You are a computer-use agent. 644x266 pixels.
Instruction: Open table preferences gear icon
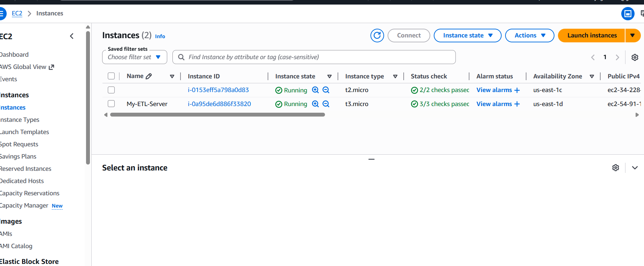[635, 57]
